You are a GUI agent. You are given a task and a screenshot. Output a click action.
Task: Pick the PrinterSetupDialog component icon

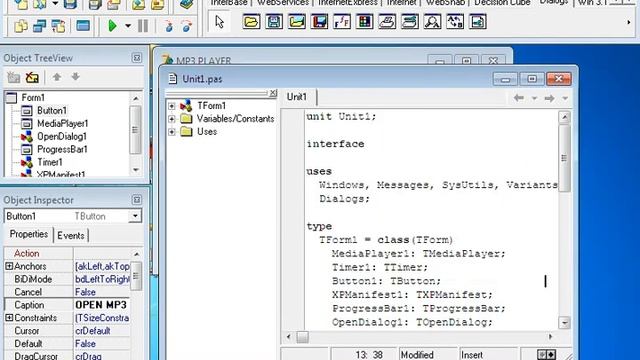[409, 22]
